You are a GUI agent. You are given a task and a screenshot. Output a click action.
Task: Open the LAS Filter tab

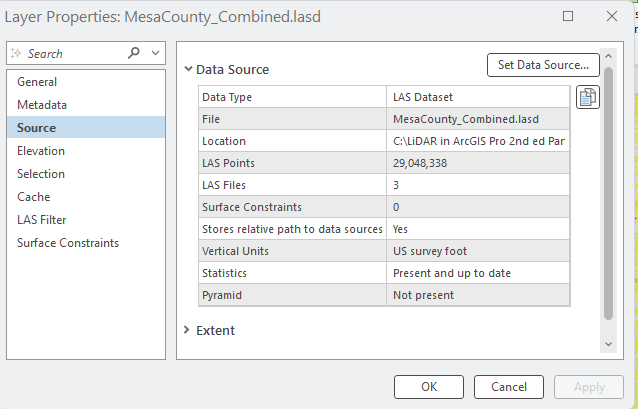(x=86, y=220)
